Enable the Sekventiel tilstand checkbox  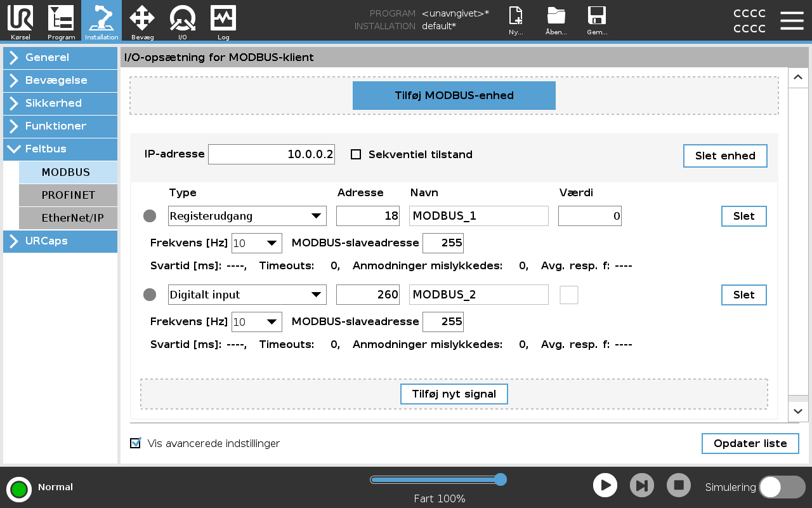pyautogui.click(x=356, y=154)
